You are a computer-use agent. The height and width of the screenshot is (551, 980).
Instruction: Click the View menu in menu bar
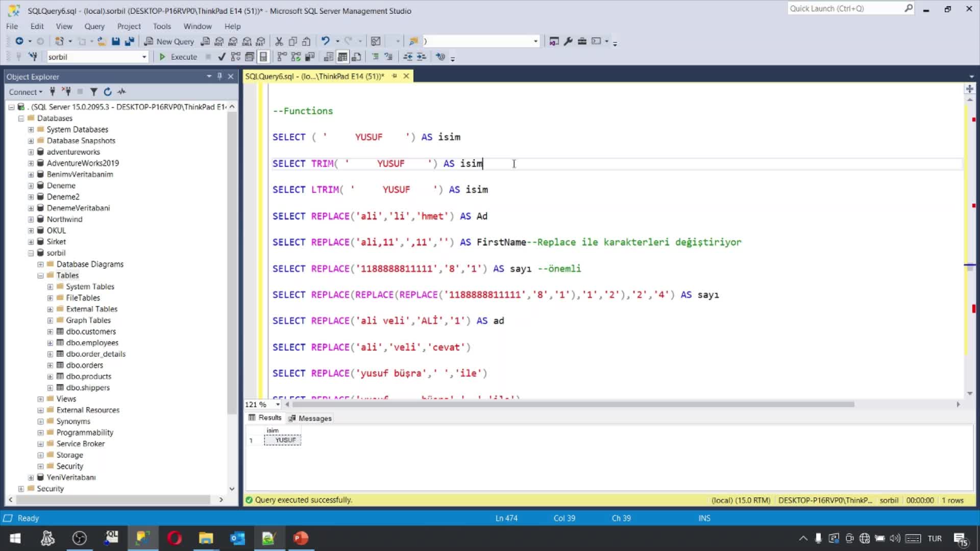click(64, 26)
